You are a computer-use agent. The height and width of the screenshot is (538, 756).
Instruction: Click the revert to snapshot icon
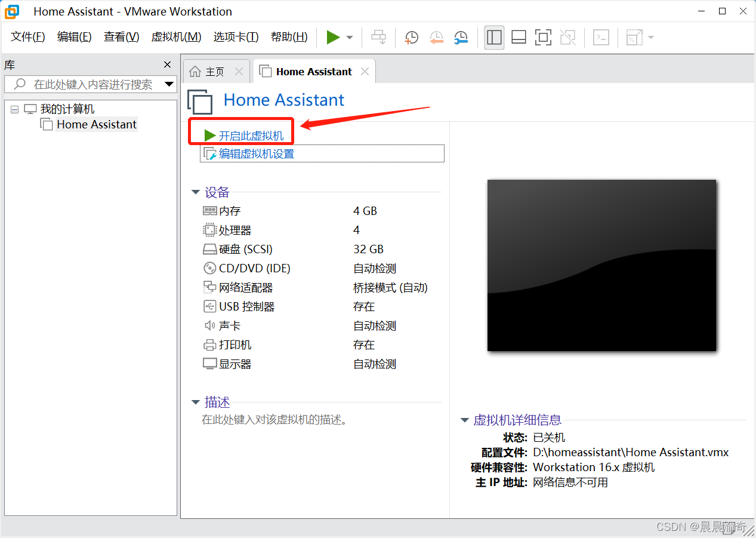click(x=437, y=38)
